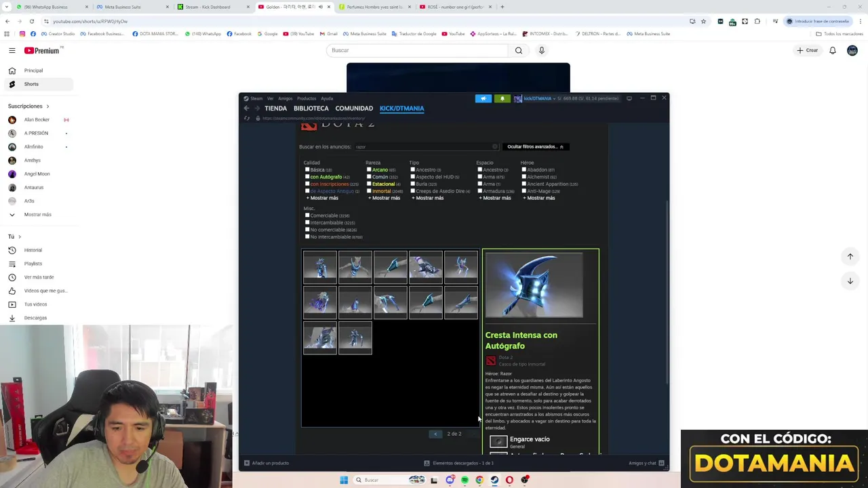Click the YouTube 'Buscar' search box
Viewport: 868px width, 488px height.
[x=417, y=50]
